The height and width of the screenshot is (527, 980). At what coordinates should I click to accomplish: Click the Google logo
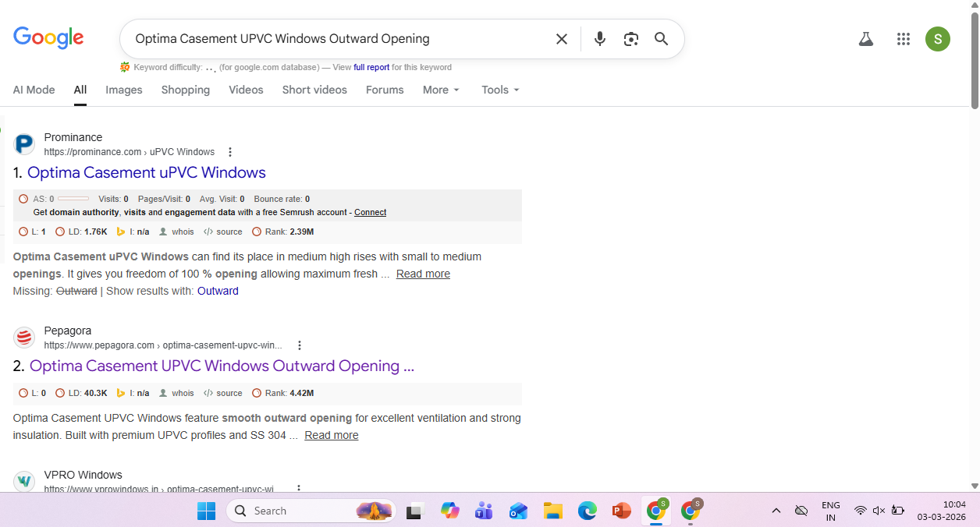tap(48, 38)
